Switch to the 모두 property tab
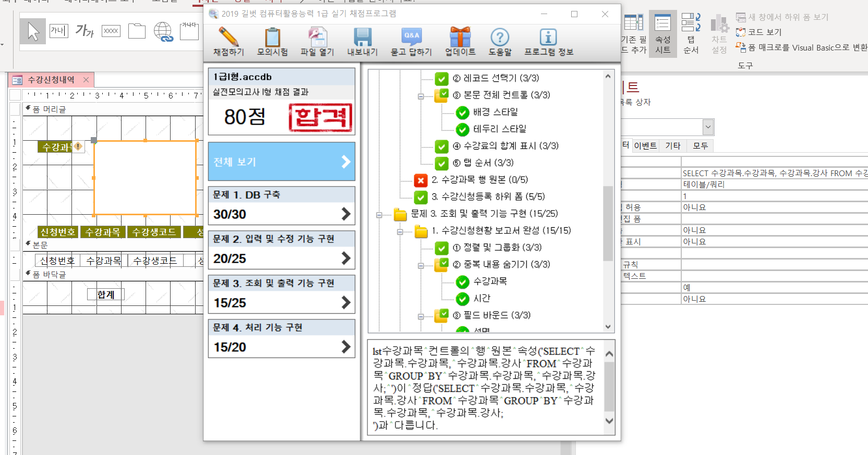The image size is (868, 455). point(700,146)
